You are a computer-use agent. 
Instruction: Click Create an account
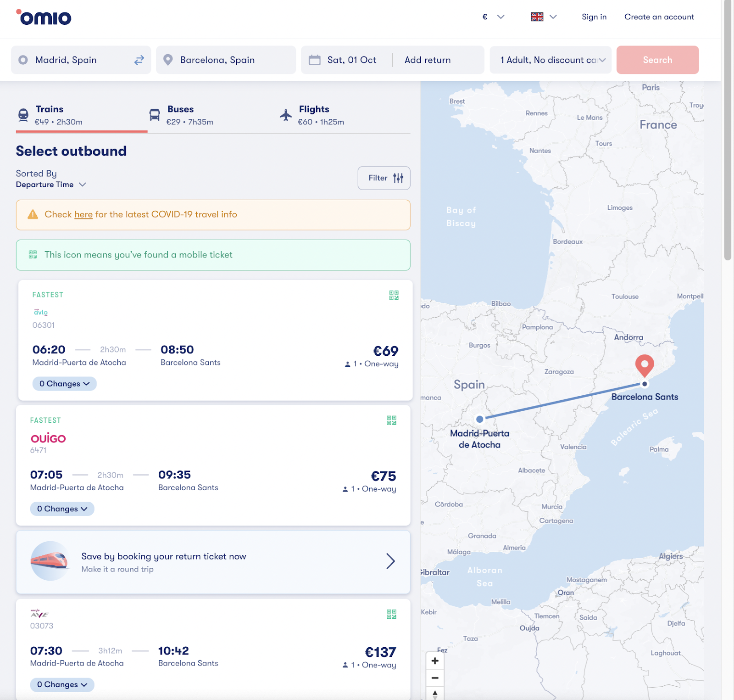659,17
